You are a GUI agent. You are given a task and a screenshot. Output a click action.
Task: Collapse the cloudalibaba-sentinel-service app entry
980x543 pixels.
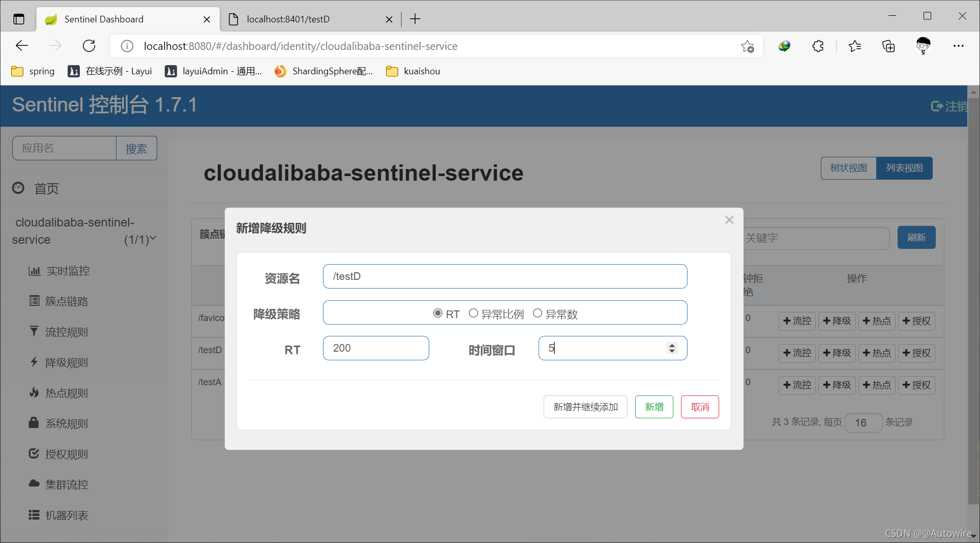84,231
